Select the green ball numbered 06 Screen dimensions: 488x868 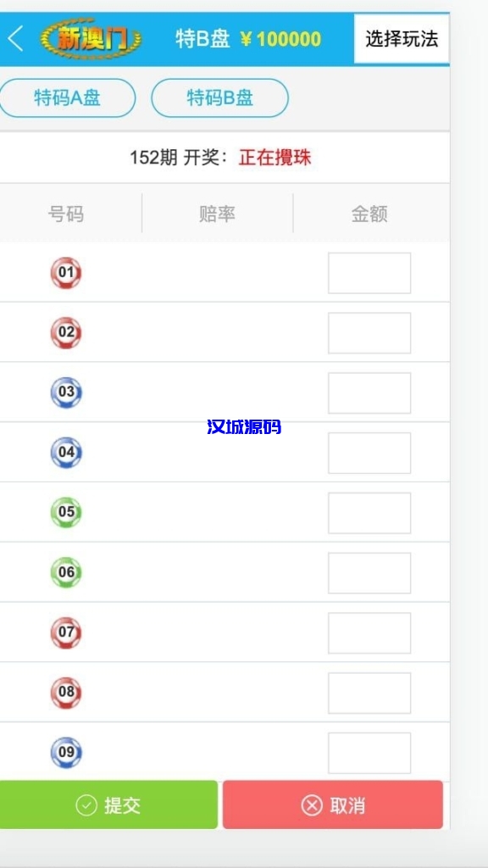click(67, 572)
